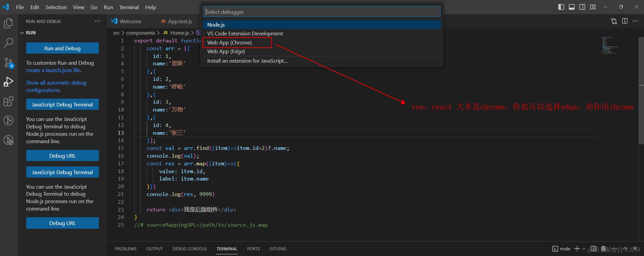Toggle the bottom panel visibility
The height and width of the screenshot is (256, 644).
point(572,7)
